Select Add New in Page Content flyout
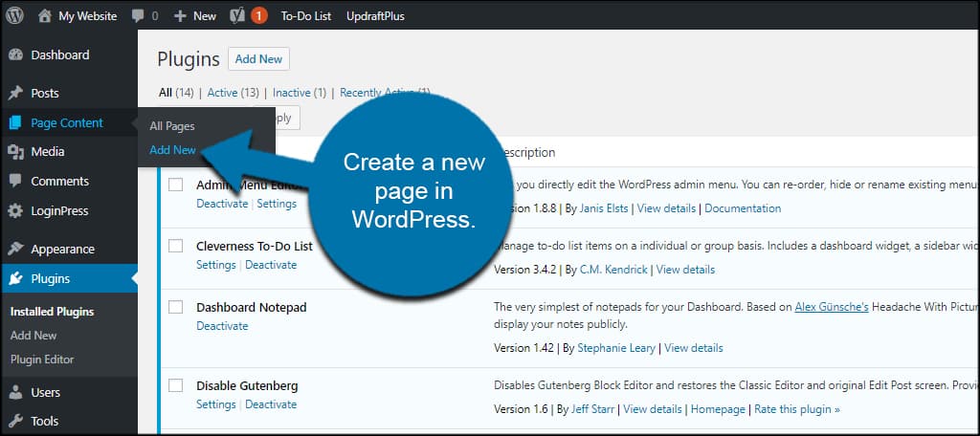 pyautogui.click(x=172, y=150)
